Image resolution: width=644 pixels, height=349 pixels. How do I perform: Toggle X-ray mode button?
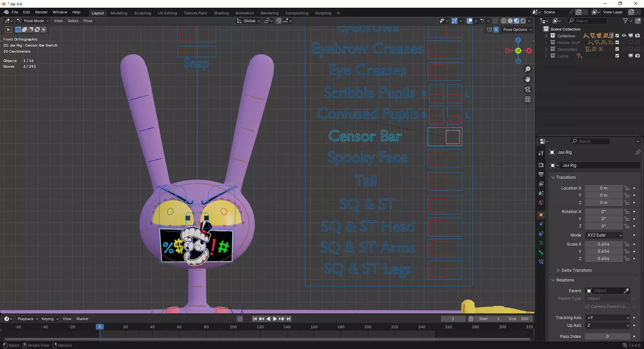495,21
